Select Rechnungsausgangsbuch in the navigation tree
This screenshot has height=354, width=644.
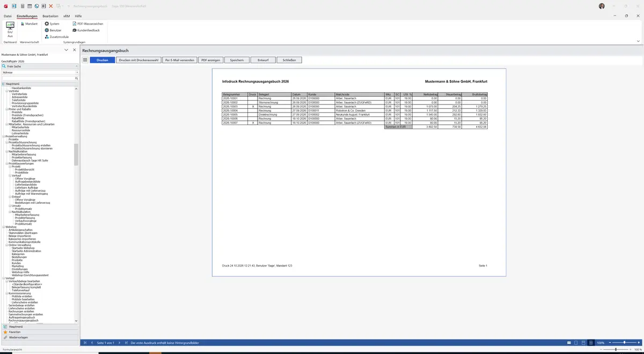tap(24, 320)
